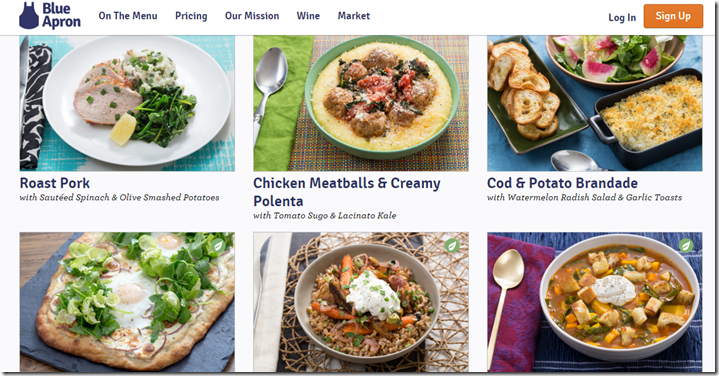Open Cod & Potato Brandade recipe title

[x=562, y=183]
